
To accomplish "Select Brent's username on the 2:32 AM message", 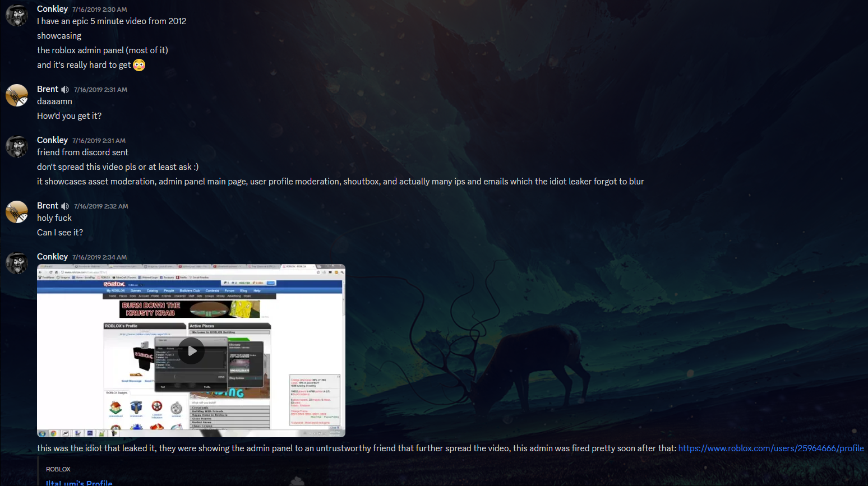I will tap(48, 206).
